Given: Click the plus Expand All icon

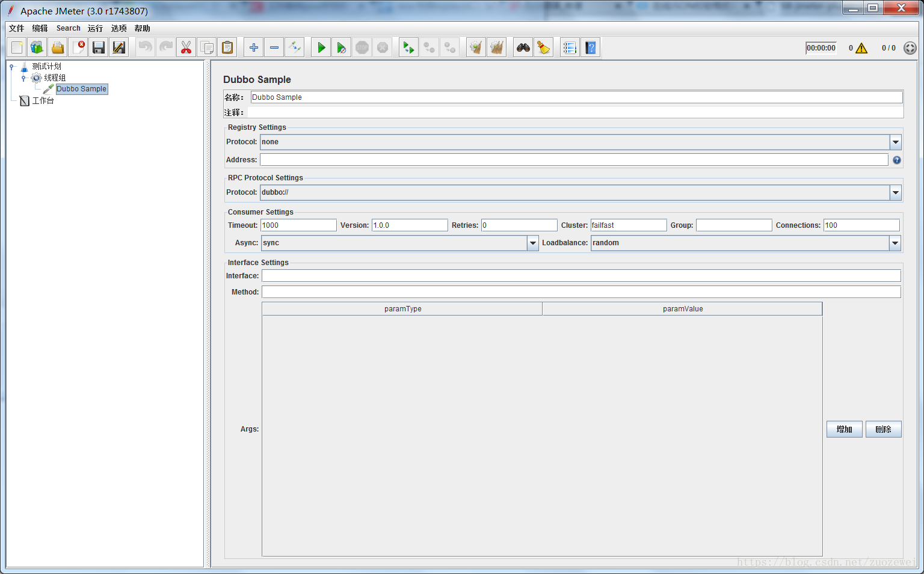Looking at the screenshot, I should click(254, 47).
